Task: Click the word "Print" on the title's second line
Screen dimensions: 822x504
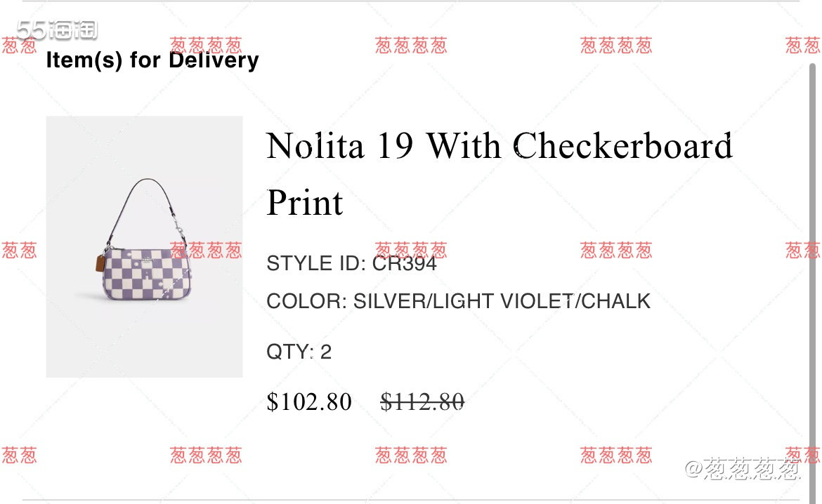Action: pos(305,203)
